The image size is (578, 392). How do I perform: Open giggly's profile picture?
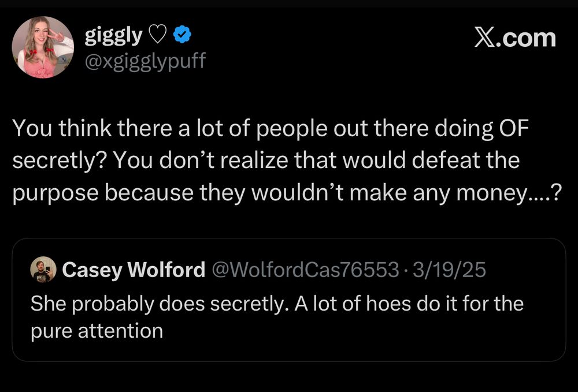pos(43,47)
